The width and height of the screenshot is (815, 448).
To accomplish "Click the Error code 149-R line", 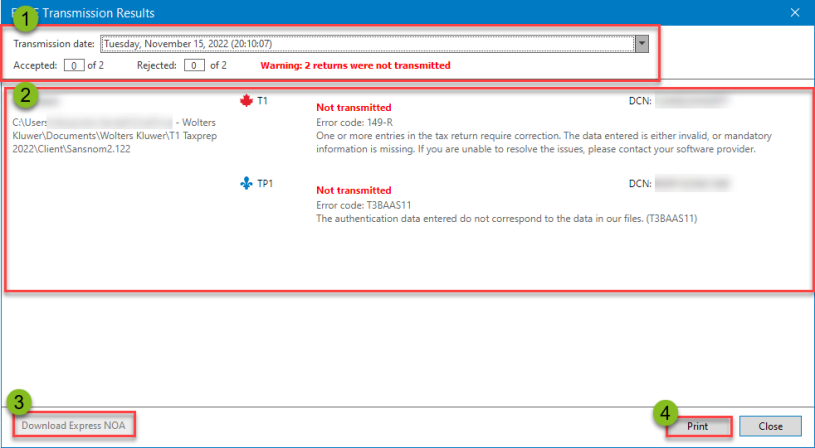I will (353, 121).
